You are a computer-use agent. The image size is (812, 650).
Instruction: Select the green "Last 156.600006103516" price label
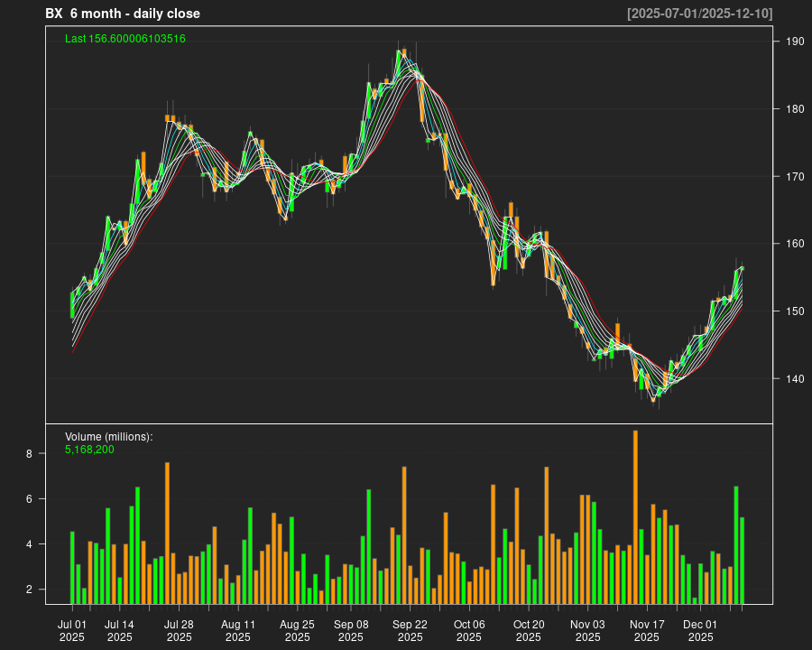[x=125, y=39]
